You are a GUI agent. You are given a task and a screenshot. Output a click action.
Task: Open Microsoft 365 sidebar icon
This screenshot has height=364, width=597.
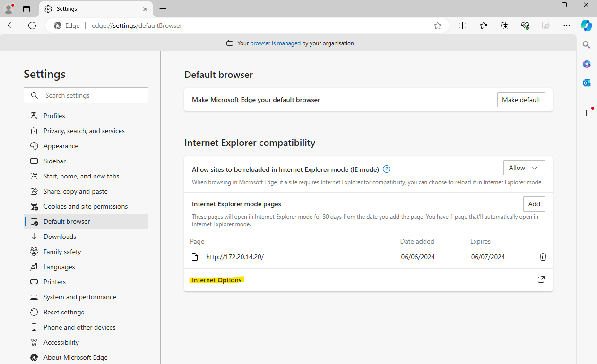pyautogui.click(x=587, y=64)
